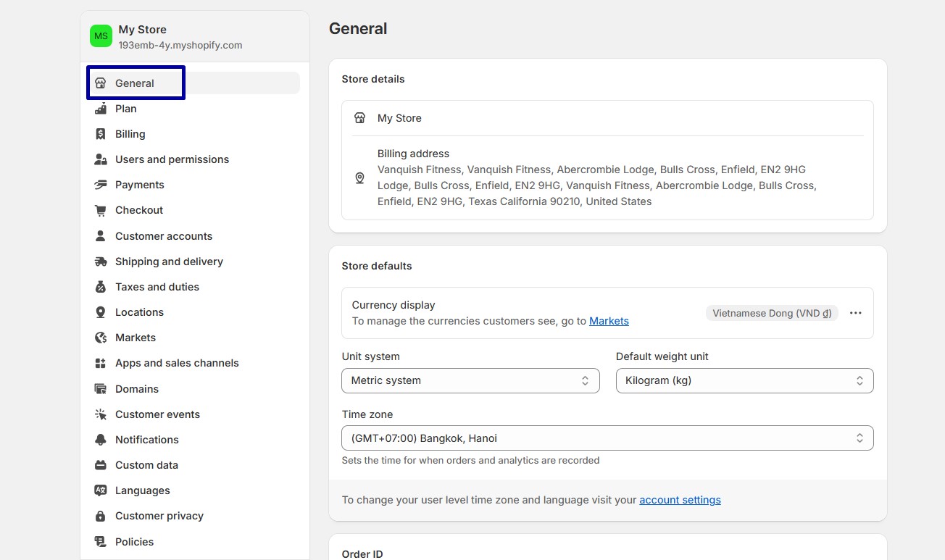Click the Customer events cursor icon
Screen dimensions: 945x560
point(101,414)
